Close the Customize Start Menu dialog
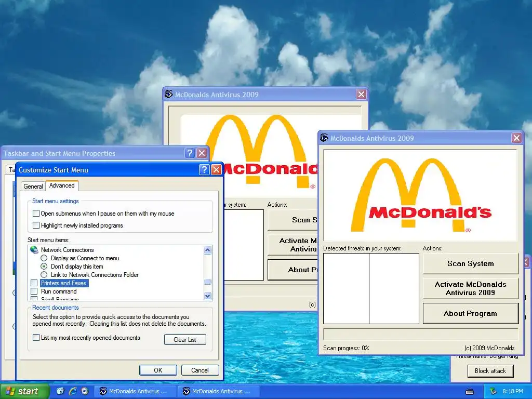Screen dimensions: 532x399 pos(216,170)
